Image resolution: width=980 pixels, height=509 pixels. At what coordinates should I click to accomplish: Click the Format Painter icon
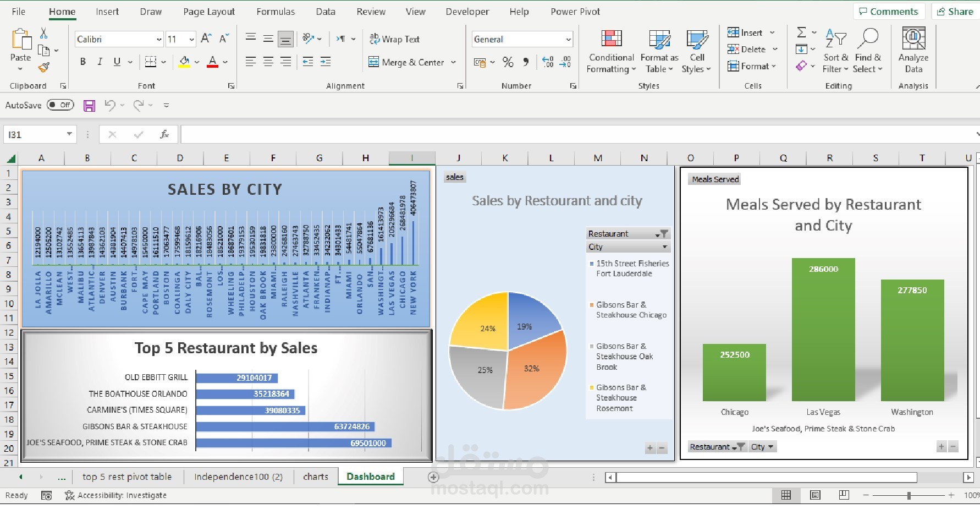(x=43, y=68)
